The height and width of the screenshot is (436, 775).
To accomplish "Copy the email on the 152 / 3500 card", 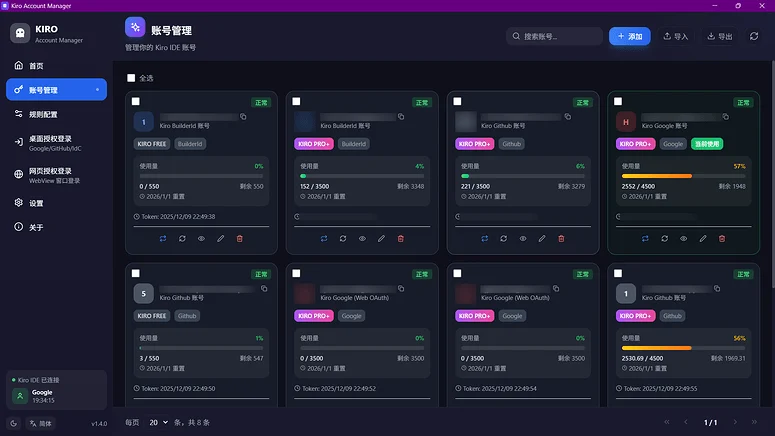I will [401, 117].
